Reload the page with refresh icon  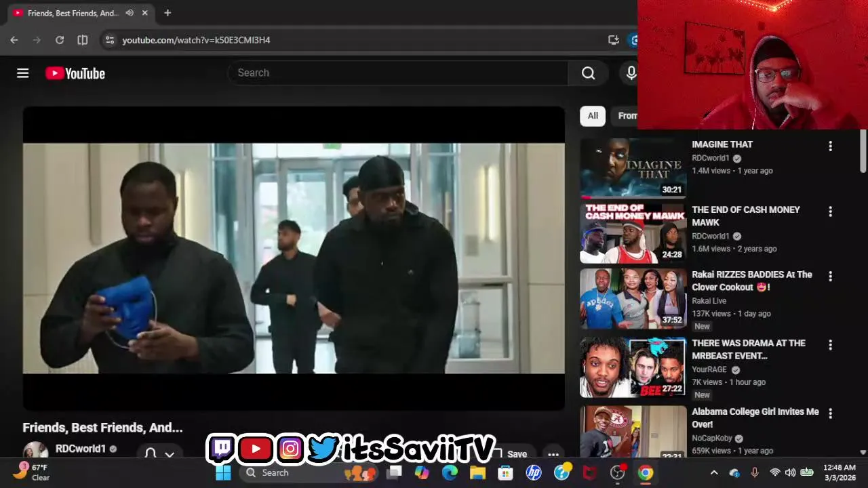[60, 40]
